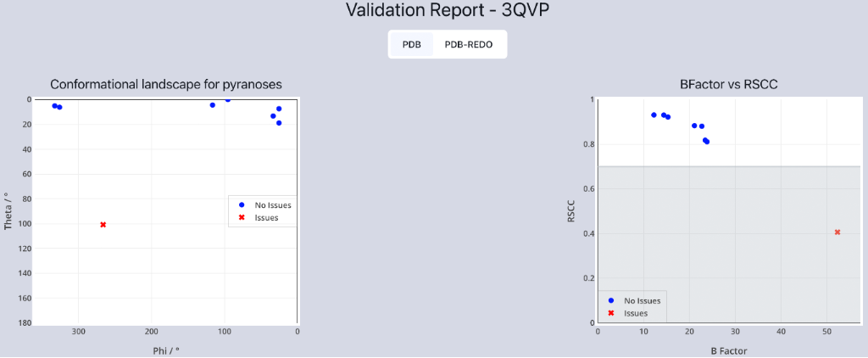Select red X outlier in BFactor vs RSCC plot
Viewport: 868px width, 358px height.
coord(837,232)
